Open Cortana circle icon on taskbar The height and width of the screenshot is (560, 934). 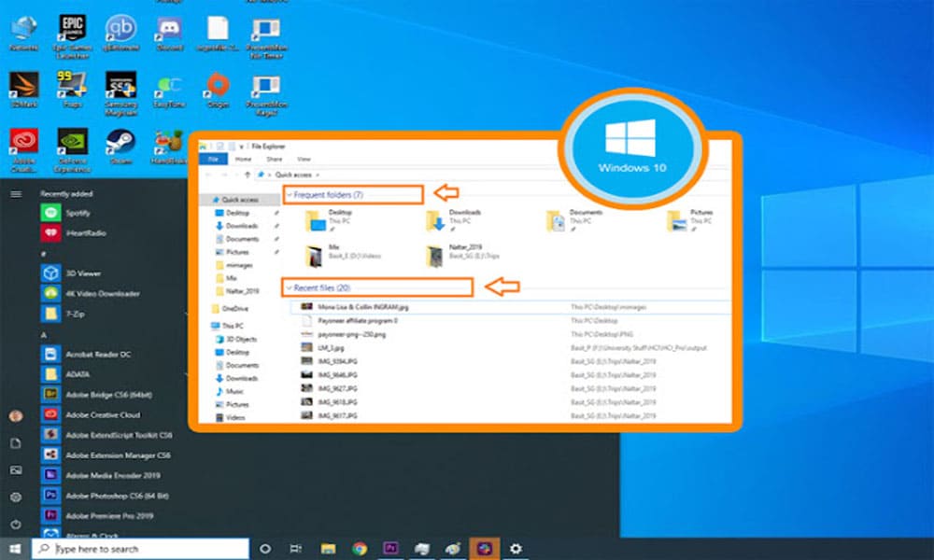click(x=265, y=549)
